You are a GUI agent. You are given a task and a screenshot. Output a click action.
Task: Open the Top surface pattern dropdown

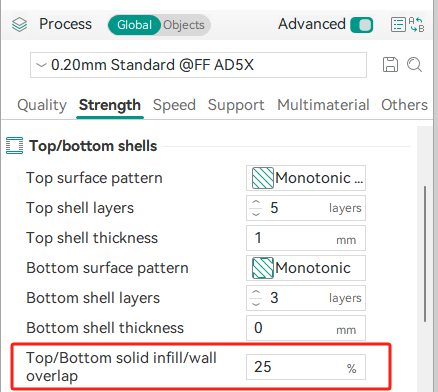[x=306, y=178]
